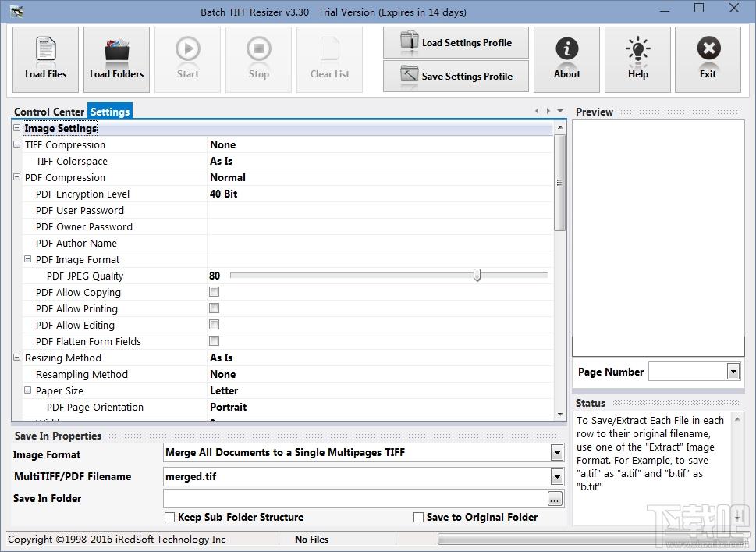This screenshot has width=756, height=552.
Task: Collapse the PDF Compression tree node
Action: [x=17, y=177]
